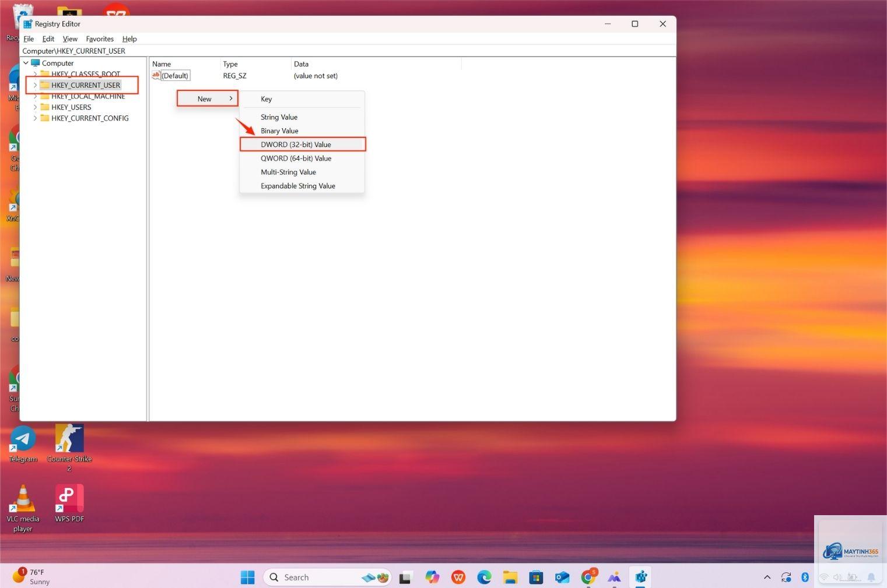Open Registry Editor taskbar icon
Viewport: 887px width, 588px height.
click(x=641, y=578)
